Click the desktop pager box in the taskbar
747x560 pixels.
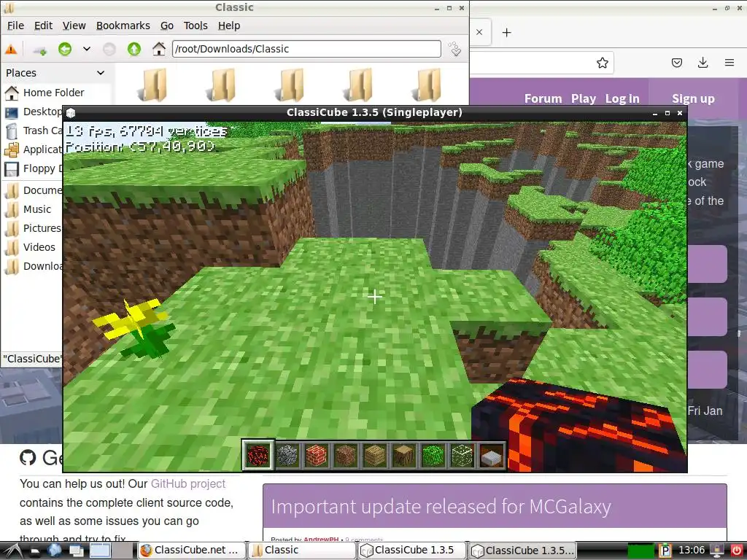[x=100, y=551]
